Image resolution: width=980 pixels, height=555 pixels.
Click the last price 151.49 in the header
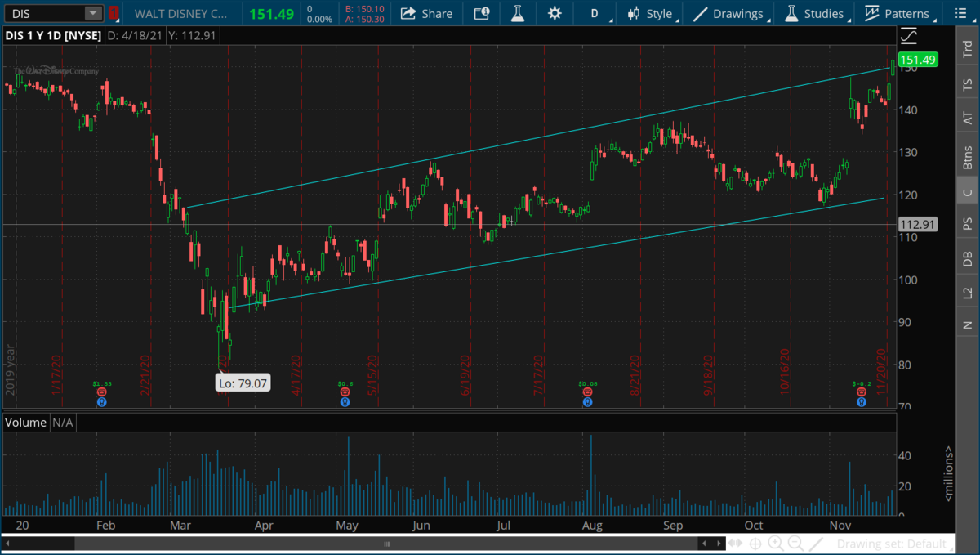tap(272, 13)
